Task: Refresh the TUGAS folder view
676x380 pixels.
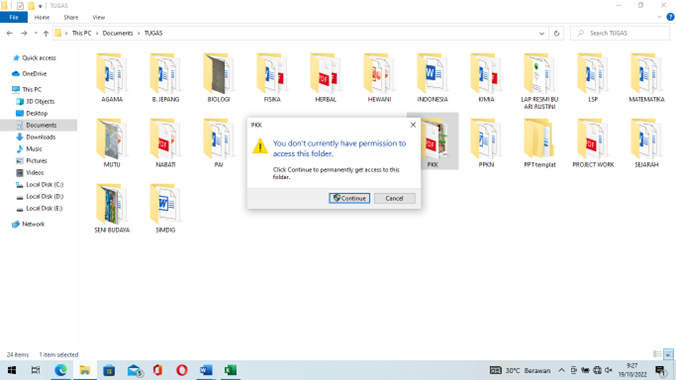Action: pos(556,33)
